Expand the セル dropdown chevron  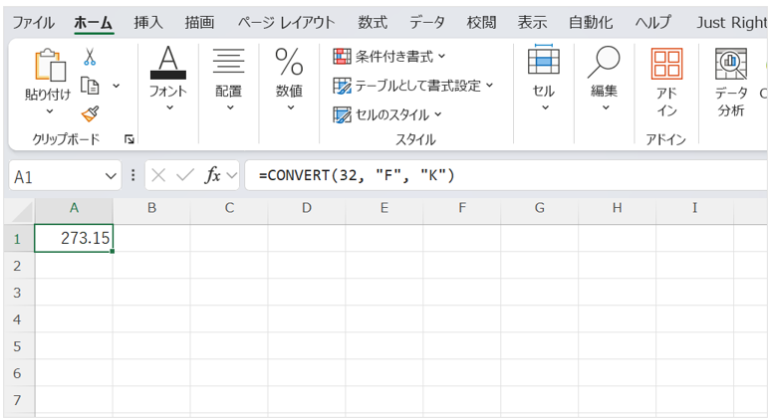(545, 108)
